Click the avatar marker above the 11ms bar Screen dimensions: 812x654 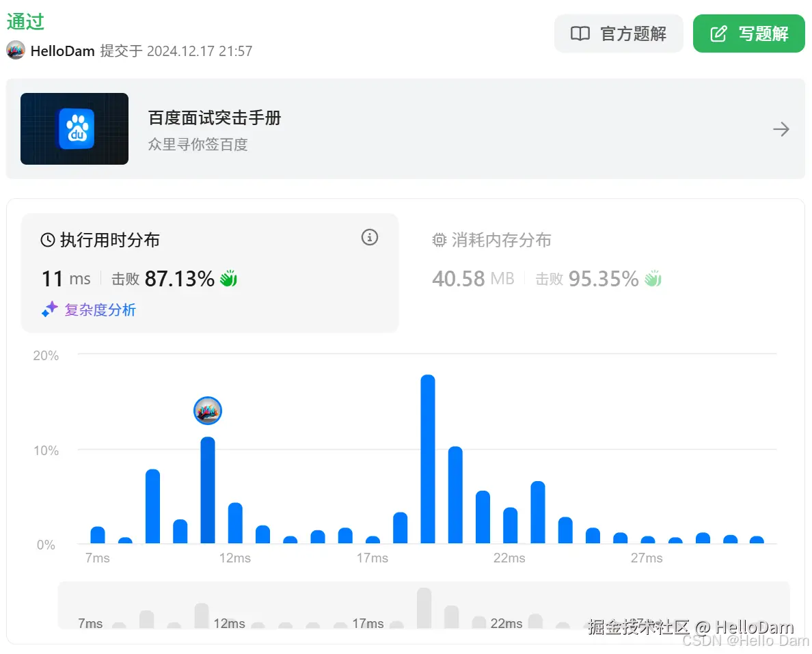(x=208, y=411)
